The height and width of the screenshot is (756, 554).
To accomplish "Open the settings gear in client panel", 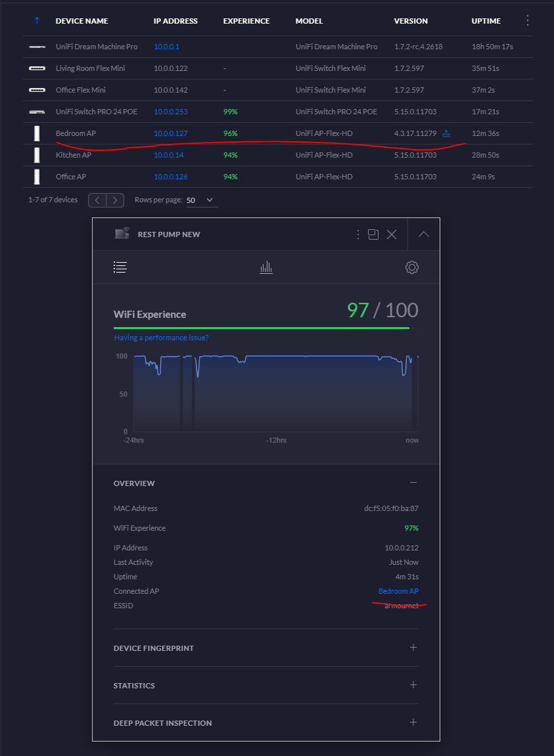I will (x=412, y=267).
